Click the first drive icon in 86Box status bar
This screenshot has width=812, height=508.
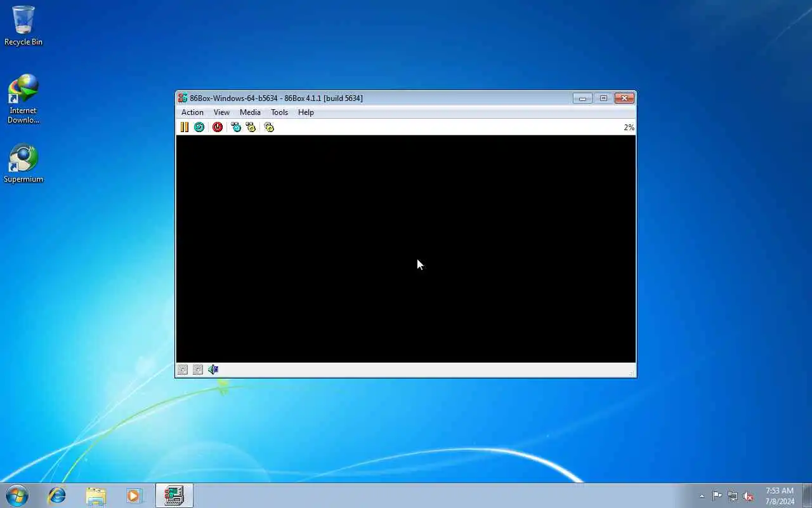pyautogui.click(x=183, y=370)
